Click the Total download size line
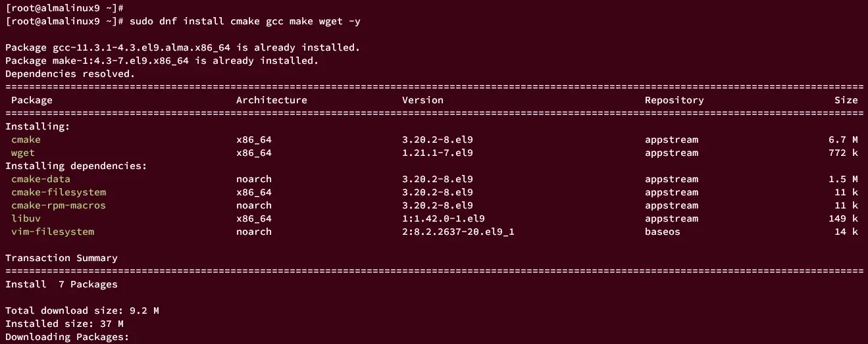Viewport: 868px width, 344px height. [x=82, y=310]
